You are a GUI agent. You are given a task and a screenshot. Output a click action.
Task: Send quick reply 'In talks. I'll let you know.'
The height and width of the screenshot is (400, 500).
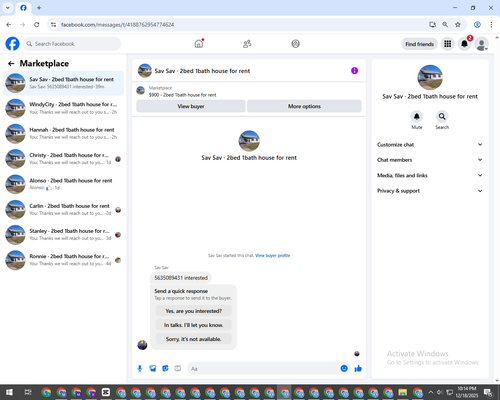coord(194,325)
